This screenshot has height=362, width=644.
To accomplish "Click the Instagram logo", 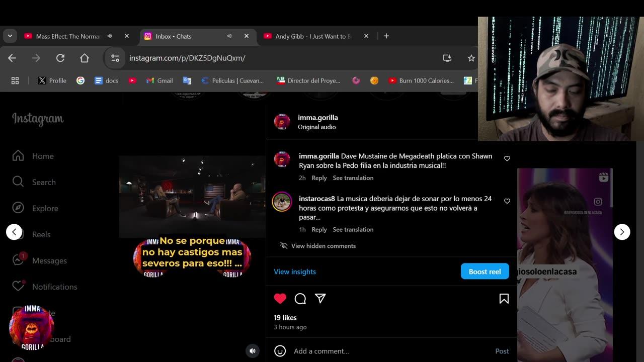I will (x=38, y=119).
